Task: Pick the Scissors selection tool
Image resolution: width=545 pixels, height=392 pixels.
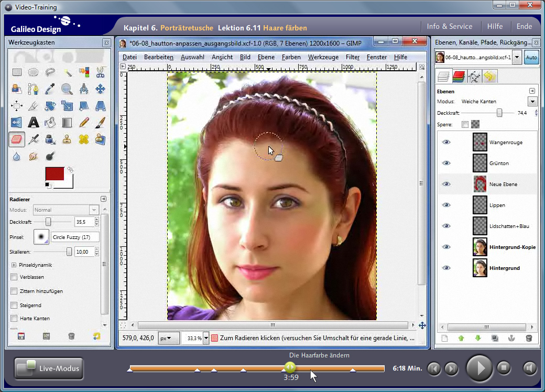Action: (100, 72)
